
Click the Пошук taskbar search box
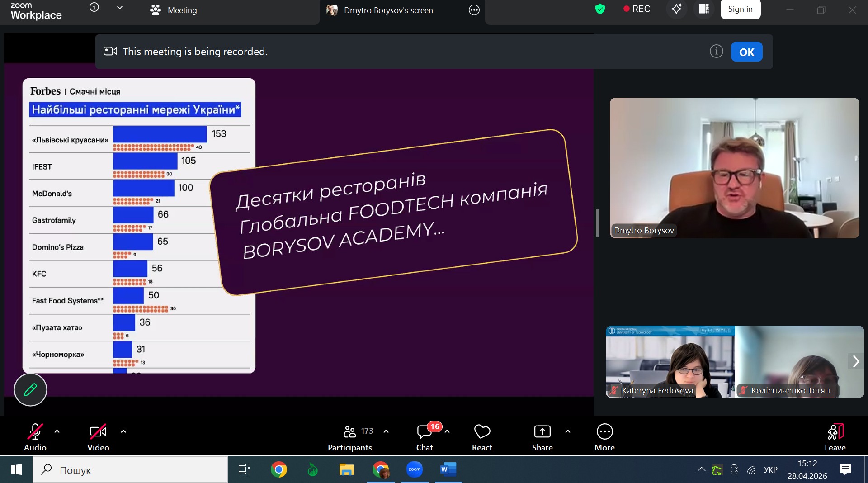click(x=130, y=470)
